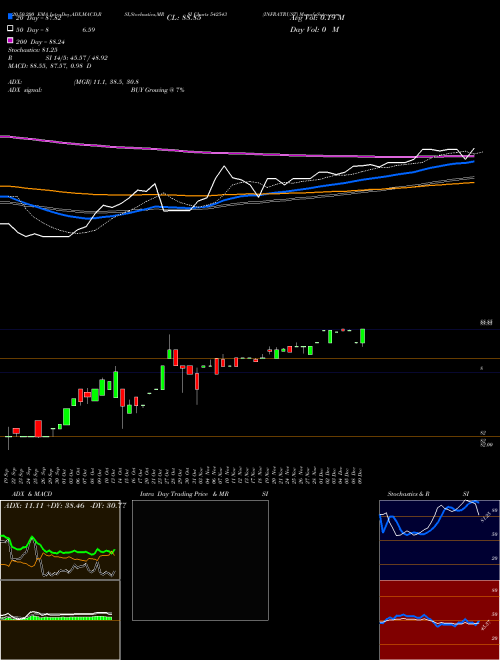Viewport: 500px width, 660px height.
Task: Click the tall-wick green candle near 27 Oct
Action: coord(170,353)
